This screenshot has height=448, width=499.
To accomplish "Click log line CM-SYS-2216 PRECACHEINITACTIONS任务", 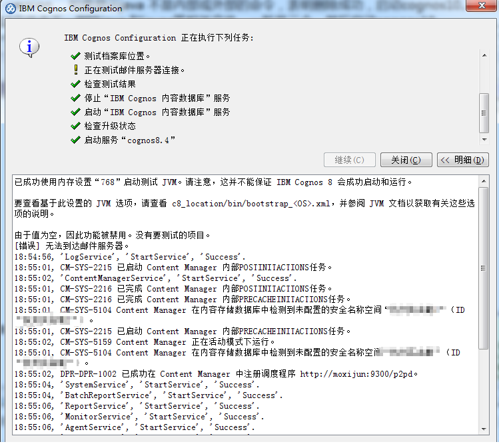I will click(183, 299).
